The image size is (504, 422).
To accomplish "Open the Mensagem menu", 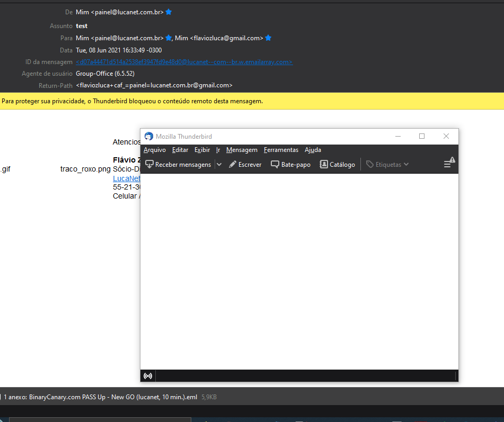I will [x=242, y=150].
